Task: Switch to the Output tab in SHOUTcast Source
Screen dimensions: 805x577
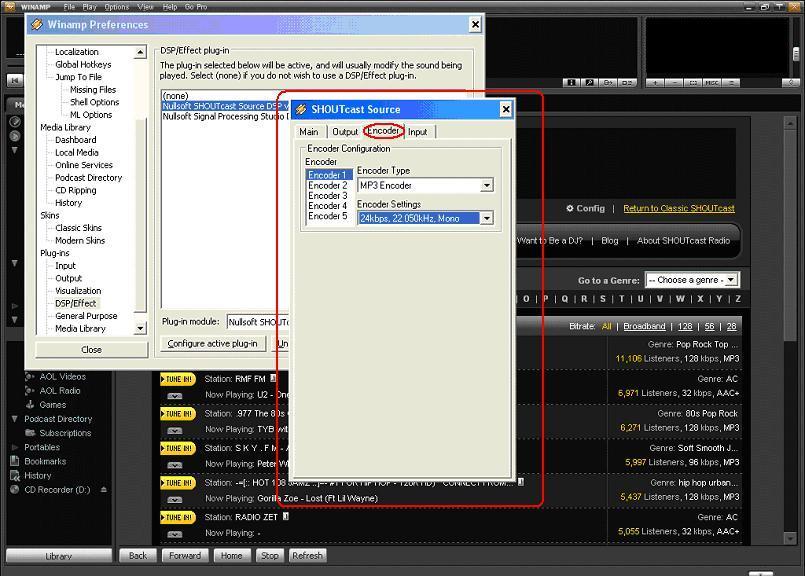Action: [345, 132]
